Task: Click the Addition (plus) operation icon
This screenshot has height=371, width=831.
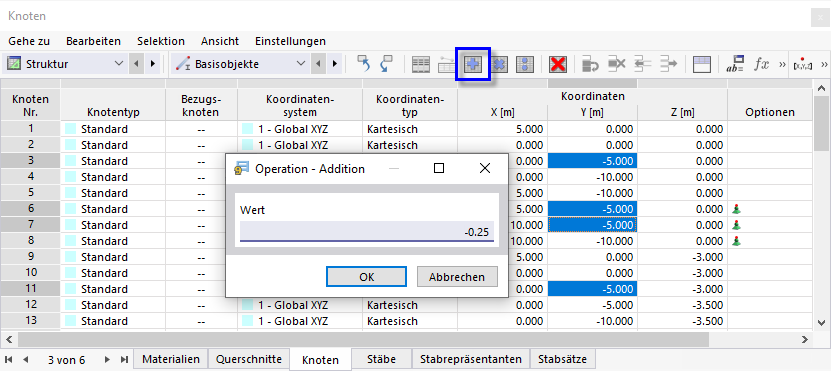Action: [473, 65]
